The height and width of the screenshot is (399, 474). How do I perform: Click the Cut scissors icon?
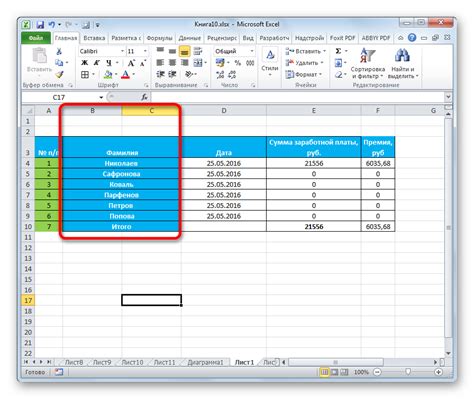59,51
